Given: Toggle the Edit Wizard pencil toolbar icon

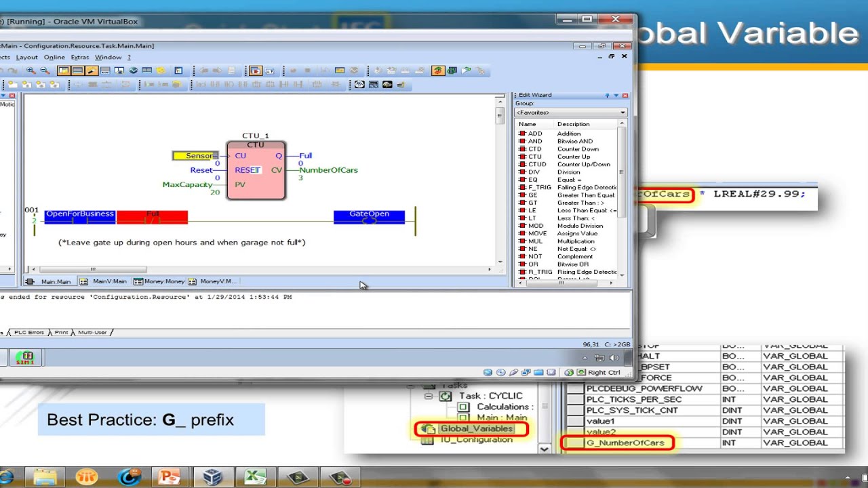Looking at the screenshot, I should point(92,70).
